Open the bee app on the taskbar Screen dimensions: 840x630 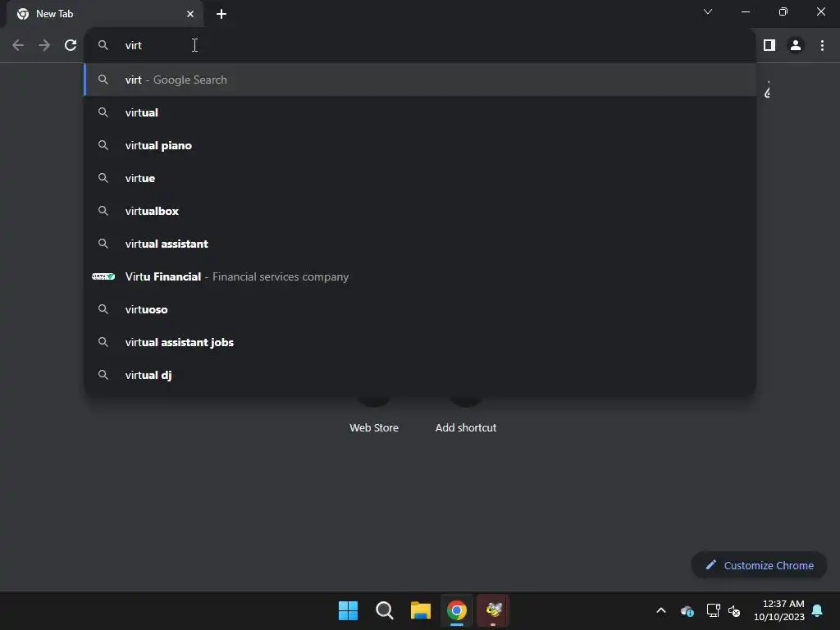tap(493, 610)
